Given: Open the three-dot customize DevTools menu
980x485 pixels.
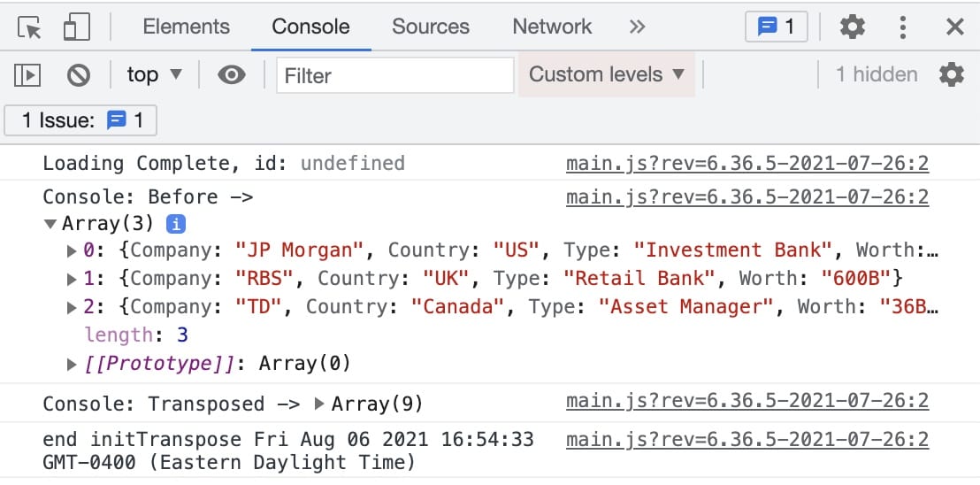Looking at the screenshot, I should 902,27.
